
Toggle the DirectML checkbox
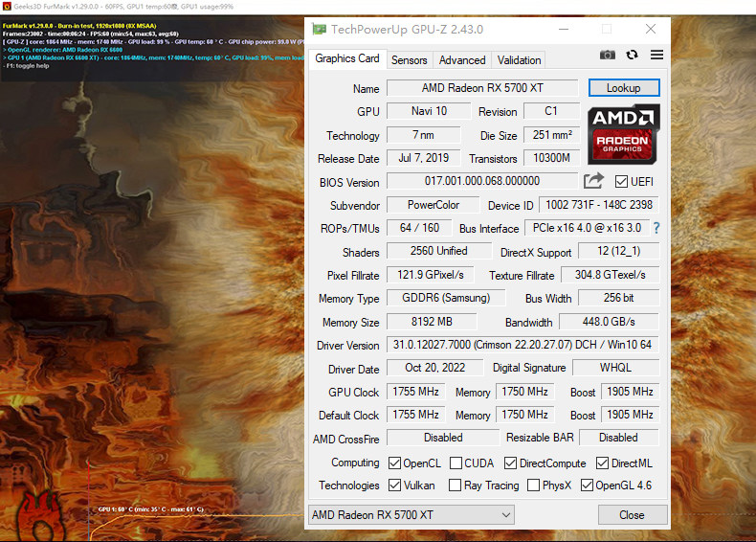tap(602, 463)
